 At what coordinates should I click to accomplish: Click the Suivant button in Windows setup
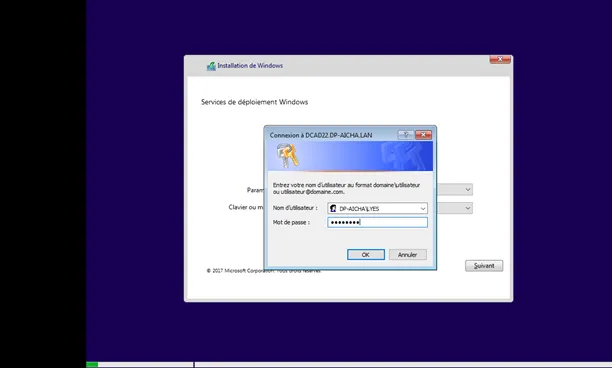484,266
